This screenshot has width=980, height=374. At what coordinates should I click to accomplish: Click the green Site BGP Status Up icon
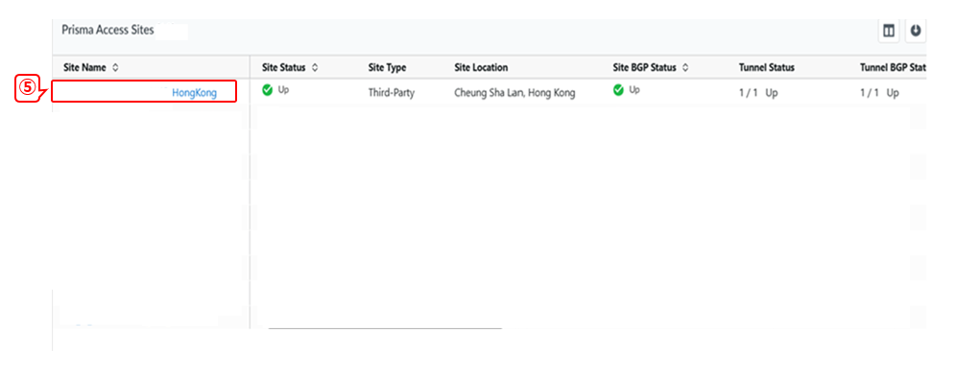619,90
